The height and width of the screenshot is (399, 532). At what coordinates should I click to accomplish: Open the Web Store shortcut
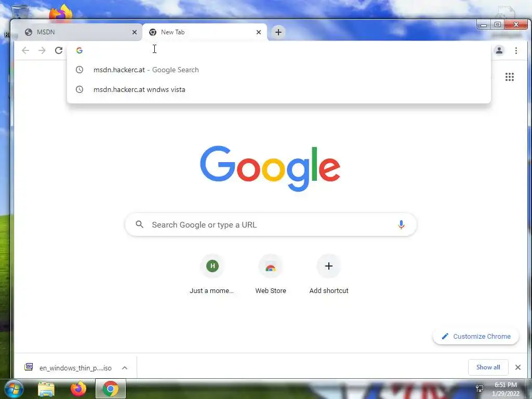tap(270, 274)
